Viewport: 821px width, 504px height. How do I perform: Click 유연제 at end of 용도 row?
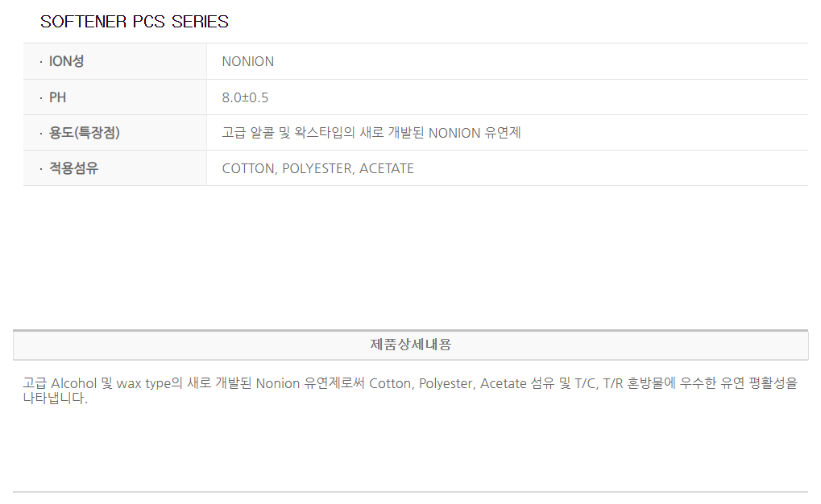tap(503, 133)
